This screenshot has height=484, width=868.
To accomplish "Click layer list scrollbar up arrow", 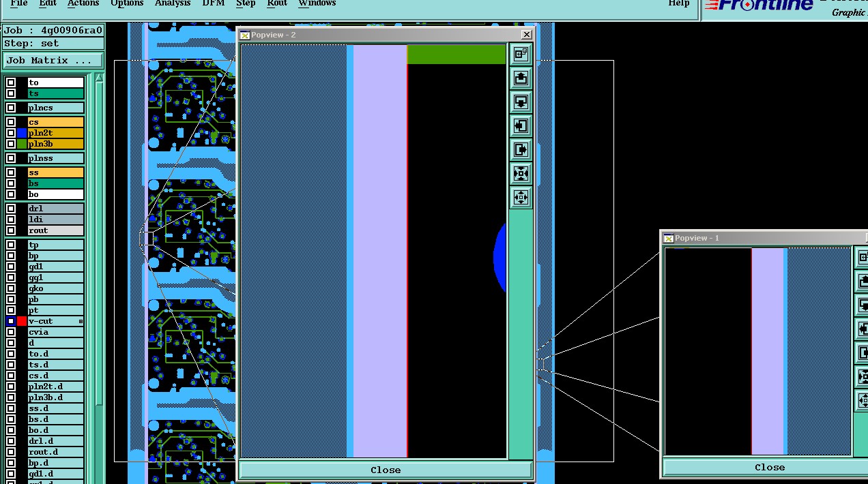I will pos(99,79).
